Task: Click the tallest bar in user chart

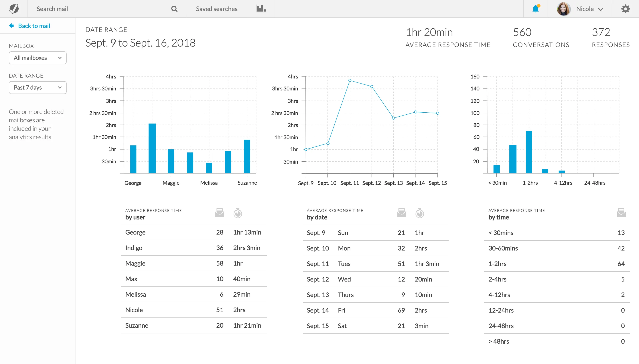Action: pos(152,148)
